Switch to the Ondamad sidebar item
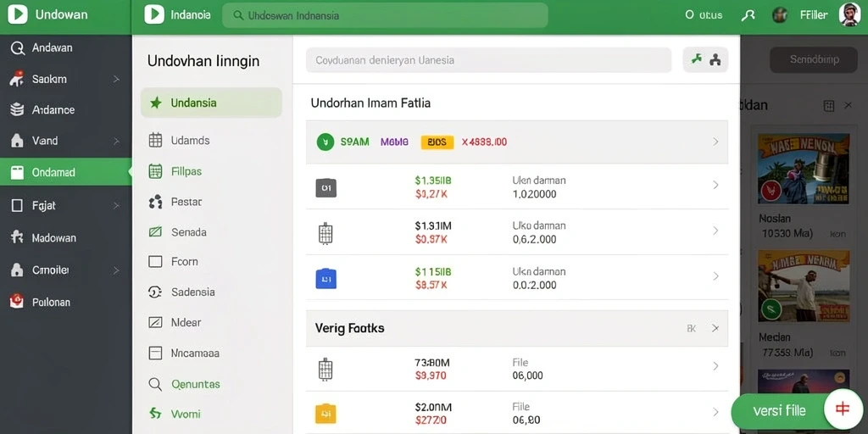868x434 pixels. [x=65, y=172]
